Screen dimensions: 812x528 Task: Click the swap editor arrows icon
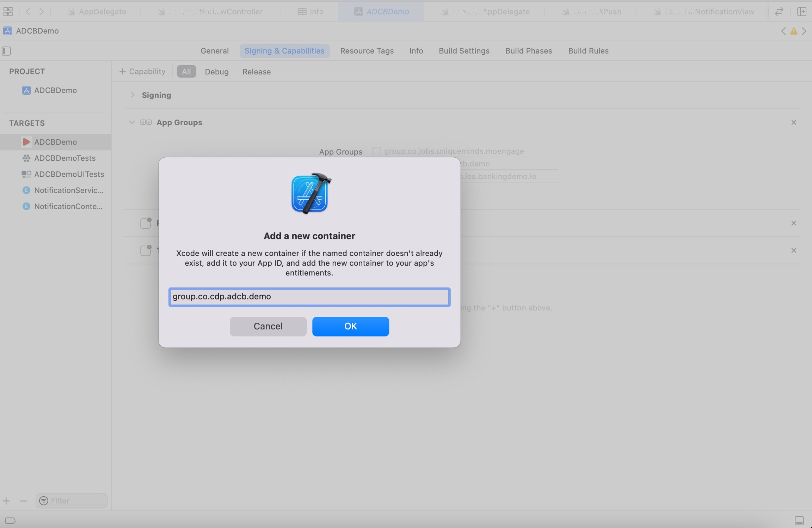779,11
